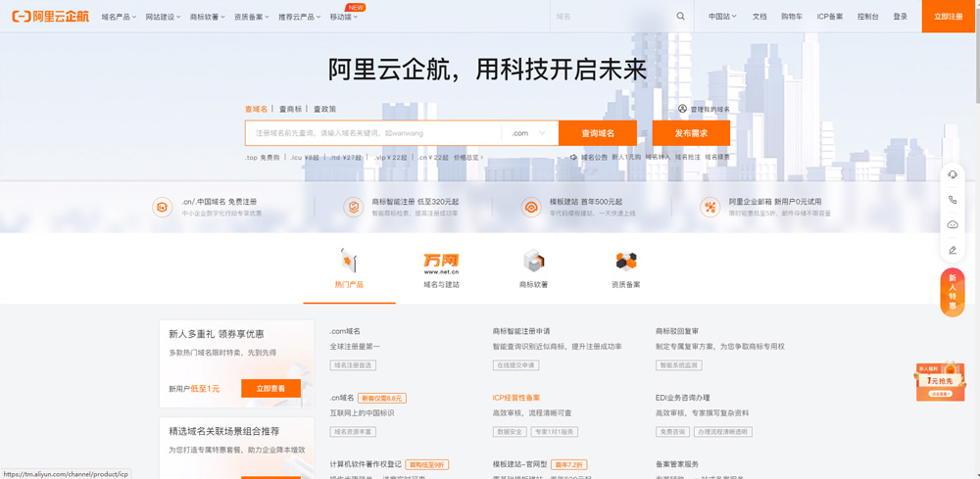Focus the header 域名 search field
This screenshot has height=479, width=980.
(x=612, y=17)
